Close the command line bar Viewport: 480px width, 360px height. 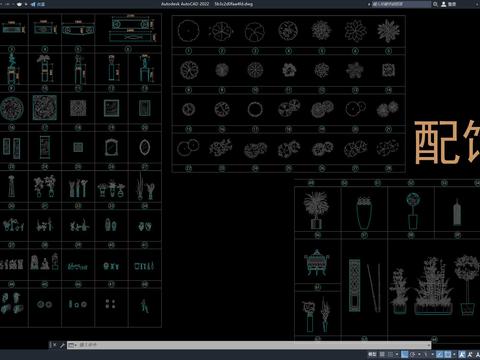pyautogui.click(x=55, y=345)
